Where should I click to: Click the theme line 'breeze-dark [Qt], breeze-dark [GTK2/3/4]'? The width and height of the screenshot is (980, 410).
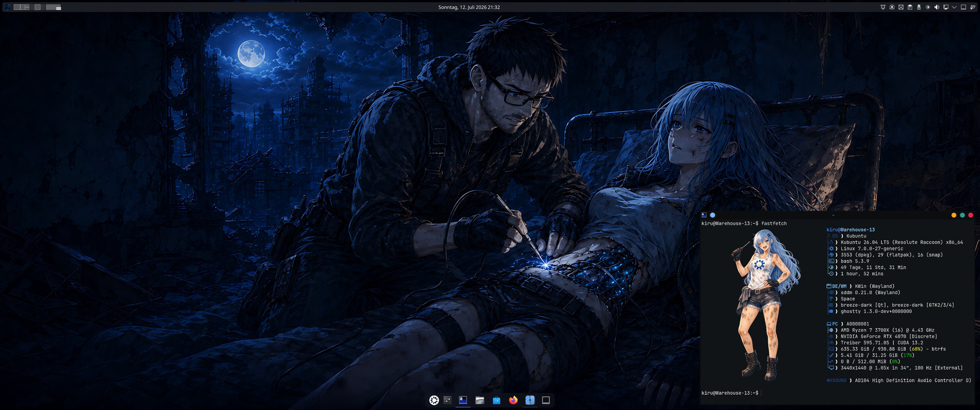click(x=897, y=305)
